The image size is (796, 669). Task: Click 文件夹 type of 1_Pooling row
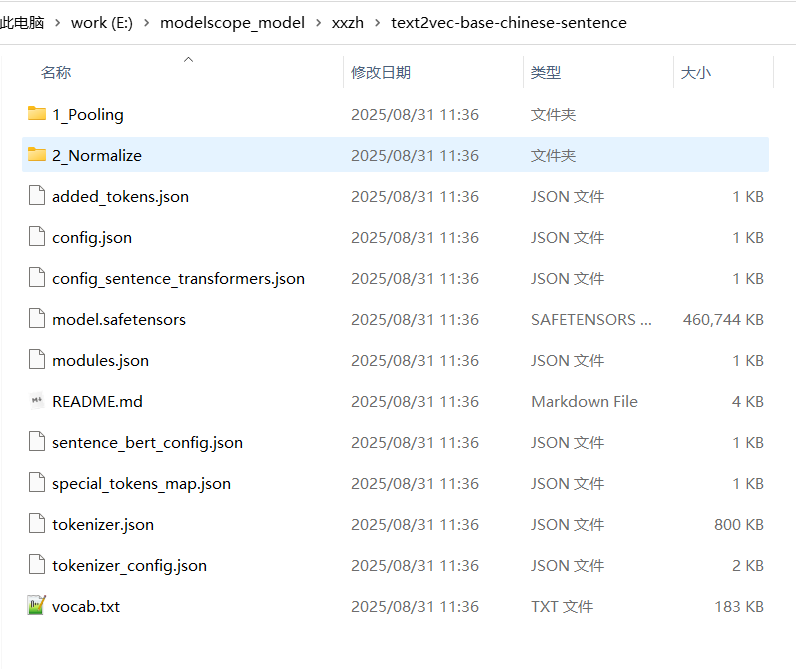[553, 115]
